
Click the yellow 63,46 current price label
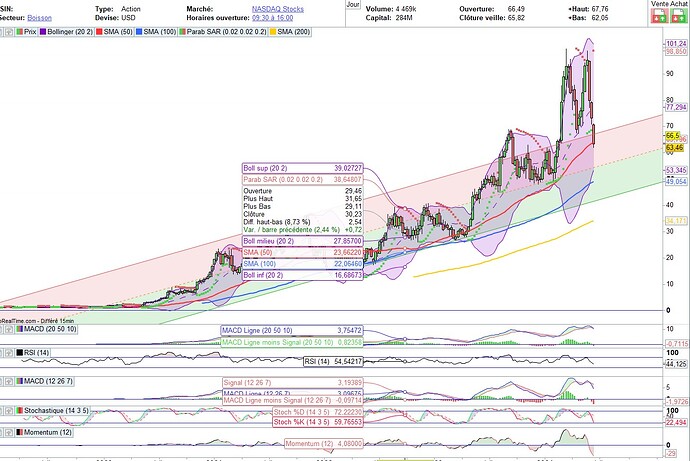[x=675, y=148]
